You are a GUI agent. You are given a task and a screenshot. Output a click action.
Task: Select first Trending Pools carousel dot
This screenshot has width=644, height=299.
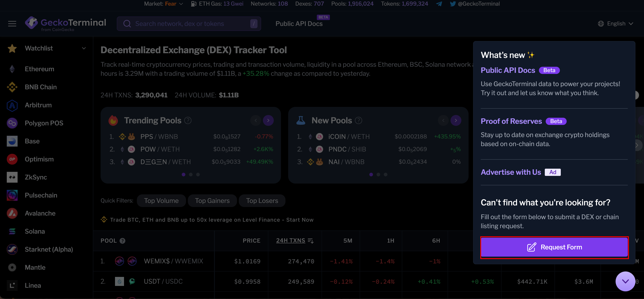click(x=184, y=175)
